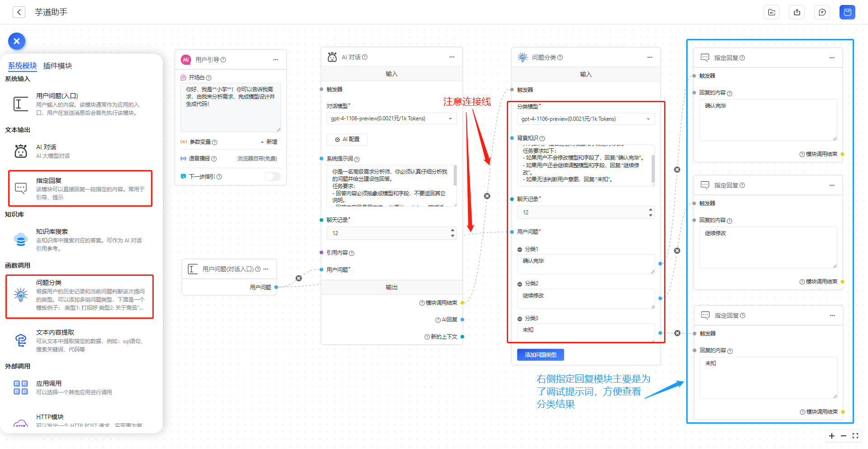Open 分类模型 dropdown in 问题分类
The width and height of the screenshot is (868, 449).
[x=585, y=119]
